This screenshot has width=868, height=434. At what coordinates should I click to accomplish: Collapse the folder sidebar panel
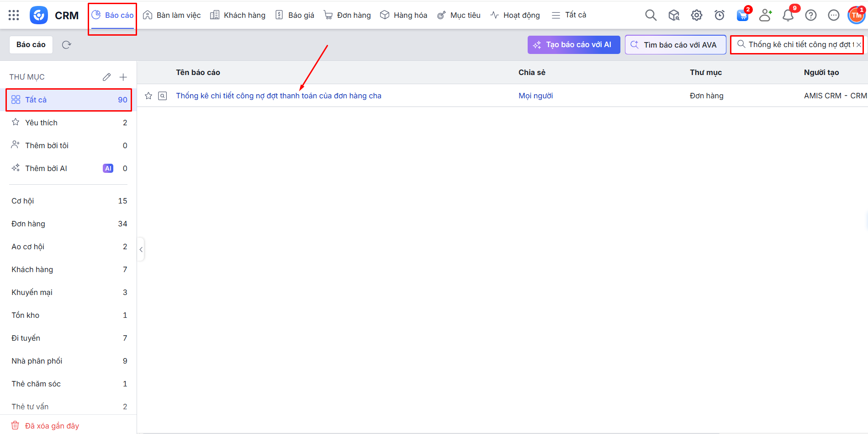pyautogui.click(x=141, y=249)
